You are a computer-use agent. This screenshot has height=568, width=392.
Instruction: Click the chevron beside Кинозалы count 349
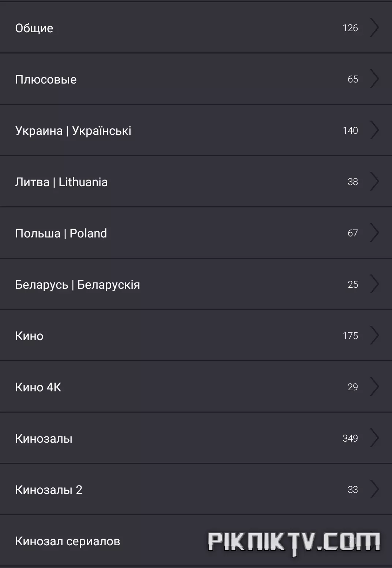point(374,438)
